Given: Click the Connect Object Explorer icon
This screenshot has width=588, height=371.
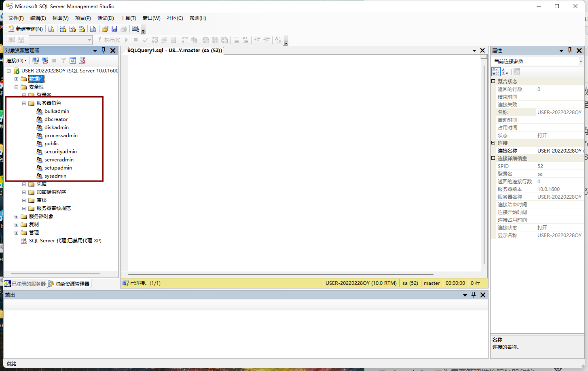Looking at the screenshot, I should [x=36, y=60].
